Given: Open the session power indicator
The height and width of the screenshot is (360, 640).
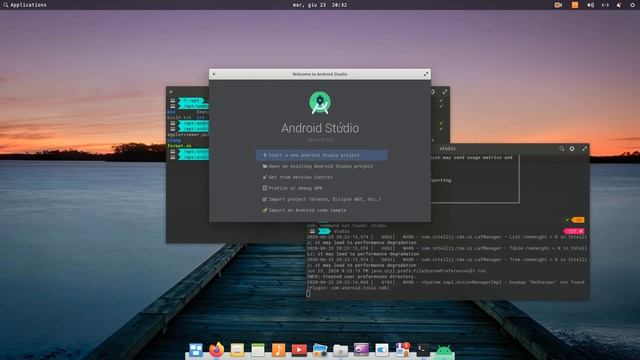Looking at the screenshot, I should tap(632, 5).
